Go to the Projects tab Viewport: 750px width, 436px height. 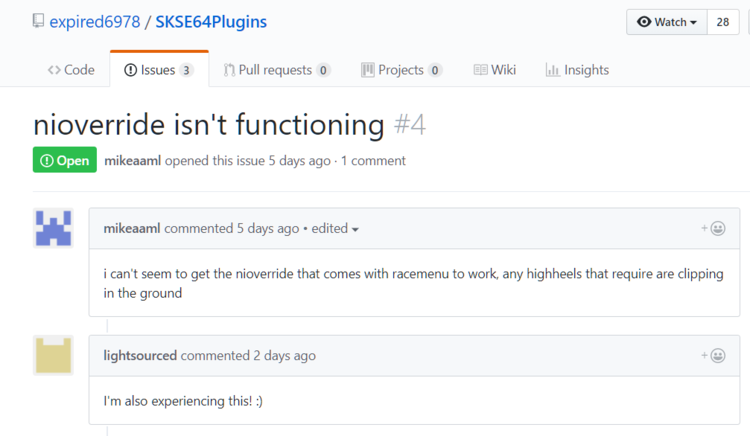pyautogui.click(x=401, y=70)
